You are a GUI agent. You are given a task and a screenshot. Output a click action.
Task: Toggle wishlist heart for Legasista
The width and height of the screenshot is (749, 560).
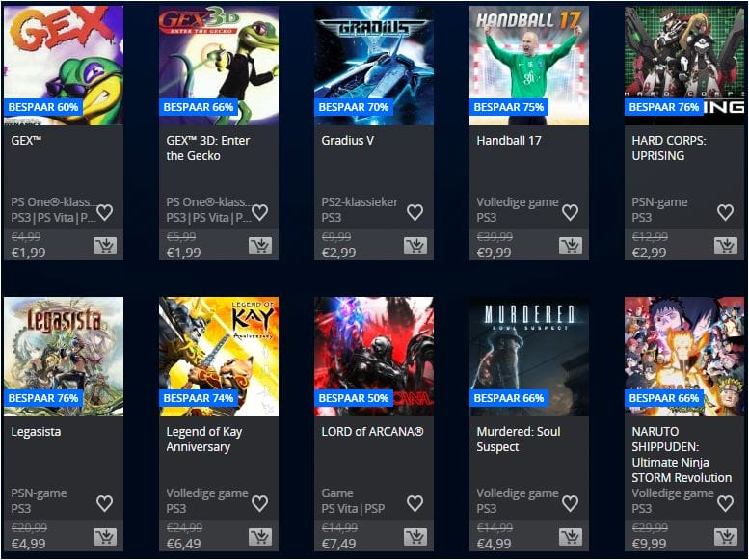coord(105,503)
